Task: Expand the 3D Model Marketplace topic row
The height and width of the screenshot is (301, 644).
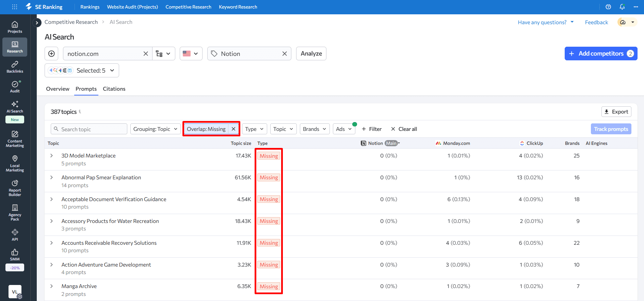Action: pos(51,155)
